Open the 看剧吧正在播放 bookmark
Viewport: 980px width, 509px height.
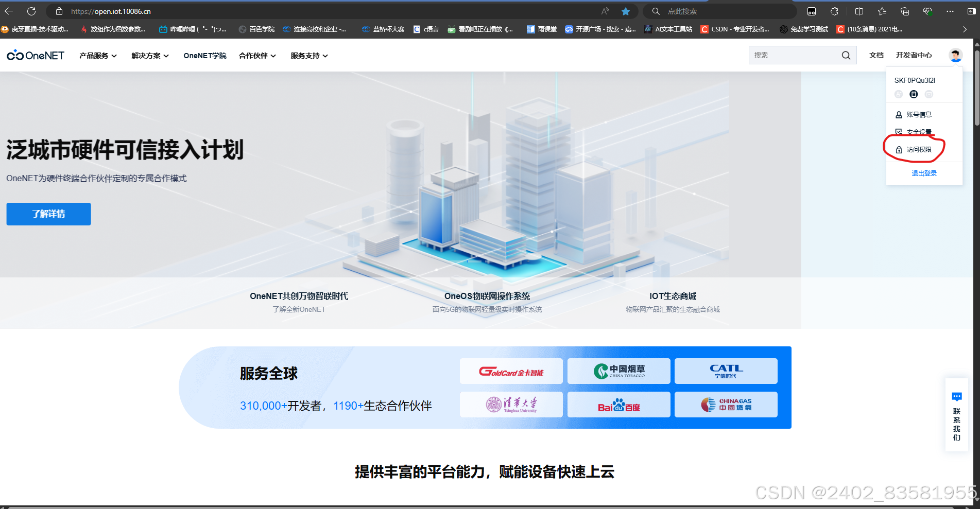tap(480, 29)
